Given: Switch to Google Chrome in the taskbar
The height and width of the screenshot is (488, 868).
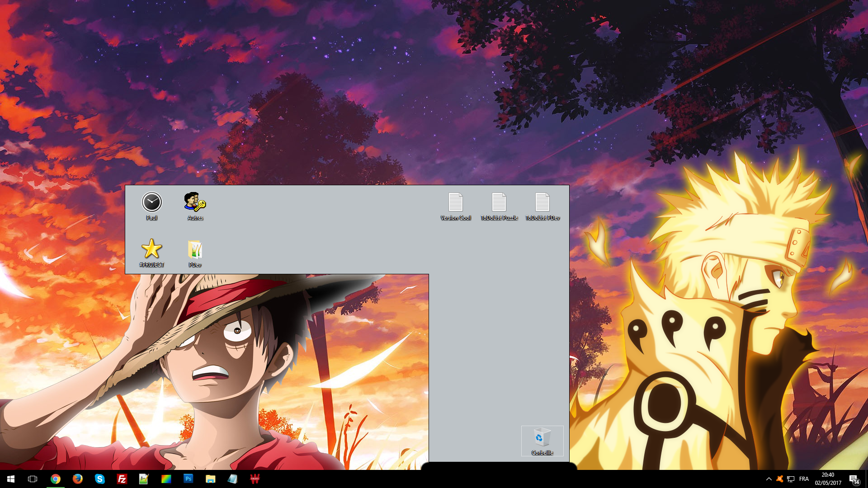Looking at the screenshot, I should coord(55,479).
